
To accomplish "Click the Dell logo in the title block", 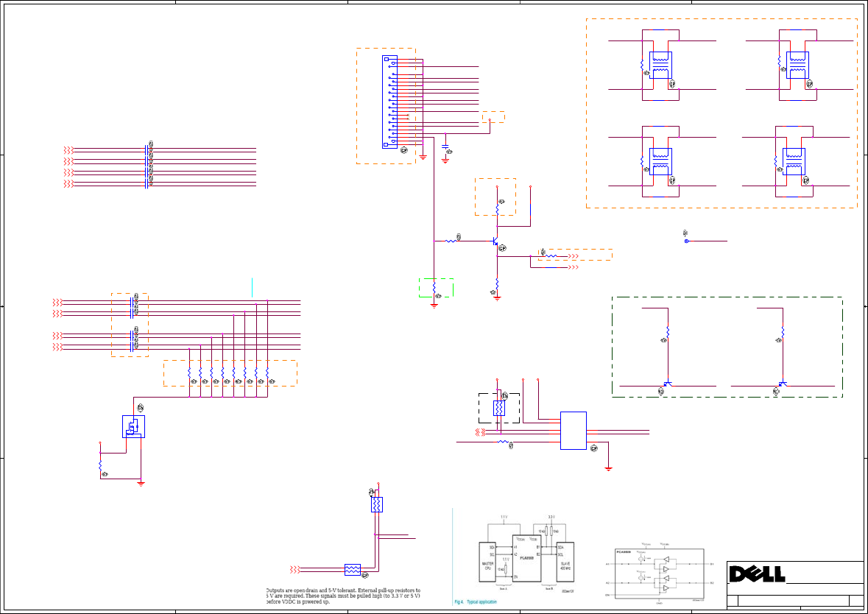I will pos(757,574).
